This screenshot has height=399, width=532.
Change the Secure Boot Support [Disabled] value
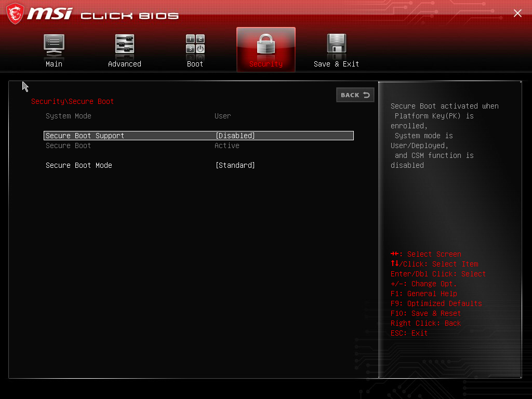pos(235,136)
